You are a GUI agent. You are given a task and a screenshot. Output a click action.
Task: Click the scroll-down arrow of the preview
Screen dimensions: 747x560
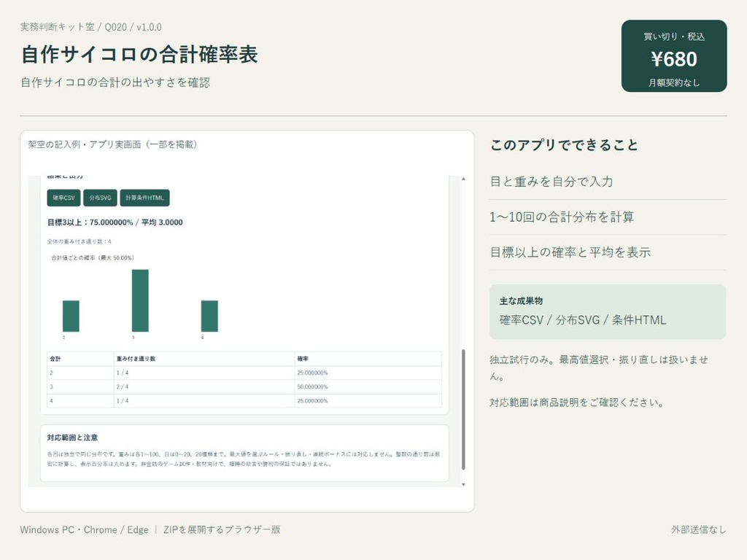[x=463, y=484]
